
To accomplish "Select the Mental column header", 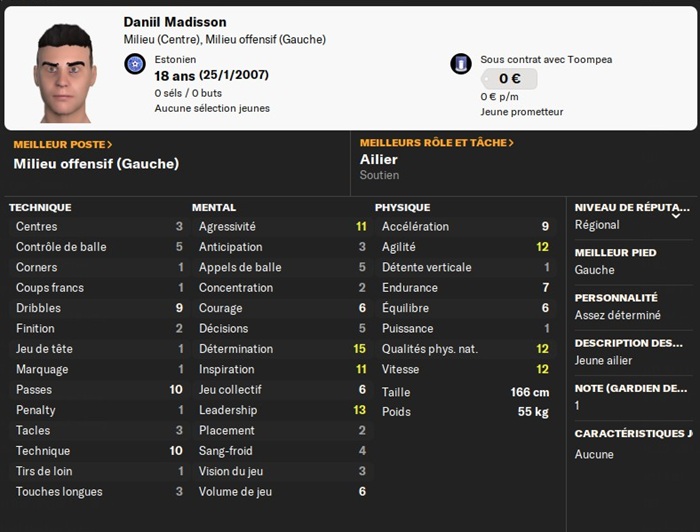I will (x=214, y=208).
